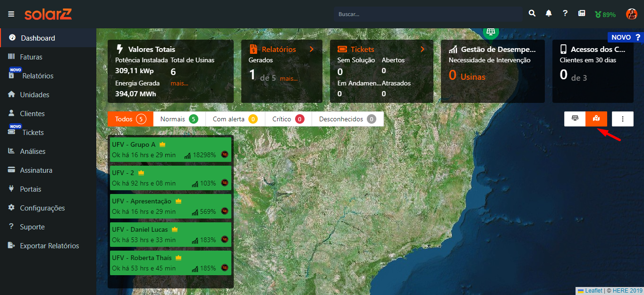The width and height of the screenshot is (644, 295).
Task: Click the help question mark in header
Action: coord(565,14)
